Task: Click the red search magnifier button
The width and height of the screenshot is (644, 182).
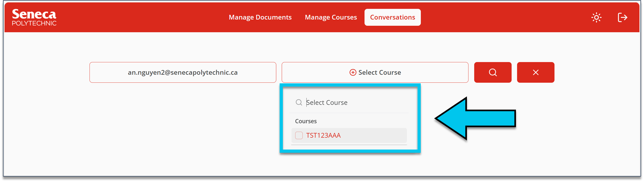Action: click(493, 72)
